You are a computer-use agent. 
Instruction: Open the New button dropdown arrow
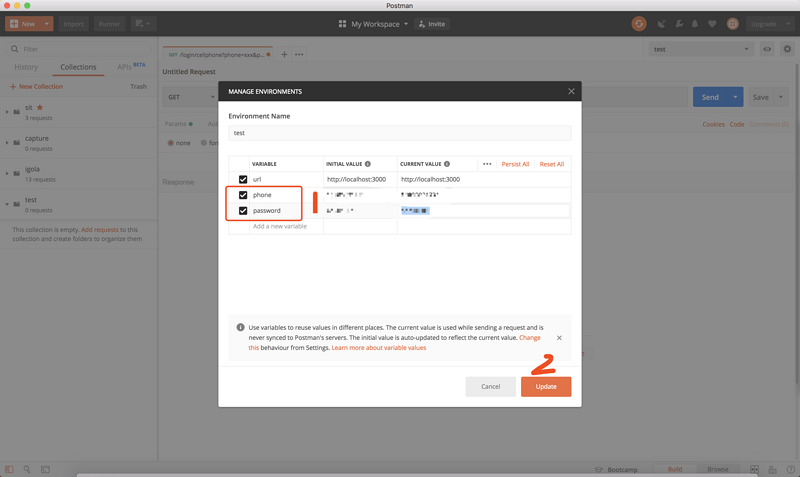[46, 24]
